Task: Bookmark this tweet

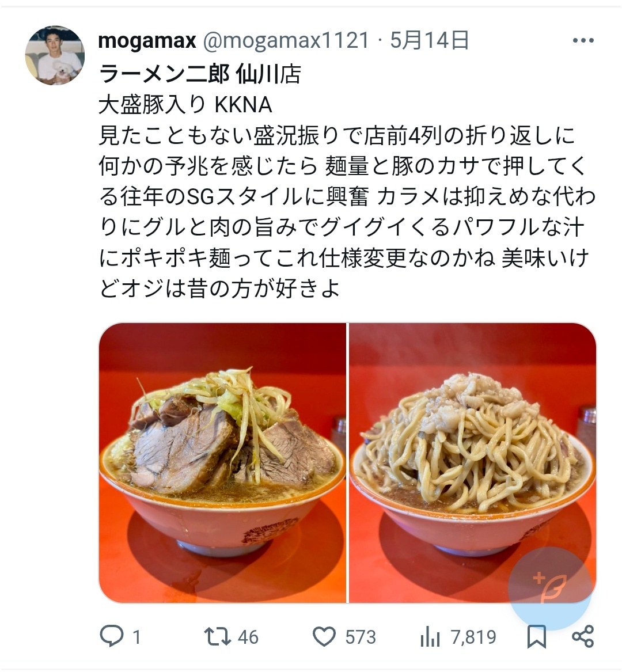Action: (x=536, y=636)
